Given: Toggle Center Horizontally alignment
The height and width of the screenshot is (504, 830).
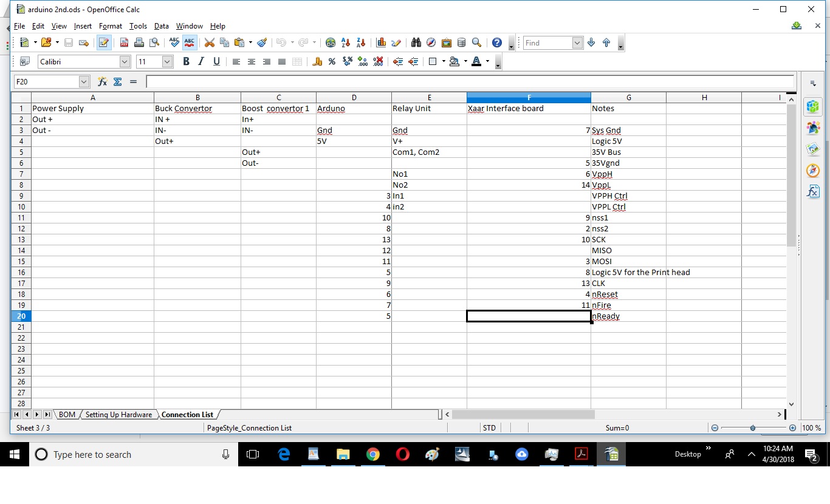Looking at the screenshot, I should pyautogui.click(x=252, y=61).
